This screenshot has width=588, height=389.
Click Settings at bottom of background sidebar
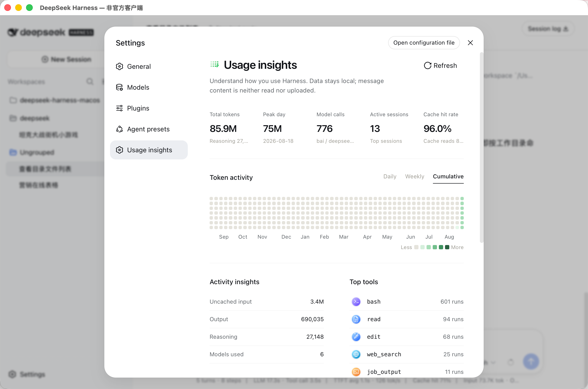pos(27,374)
